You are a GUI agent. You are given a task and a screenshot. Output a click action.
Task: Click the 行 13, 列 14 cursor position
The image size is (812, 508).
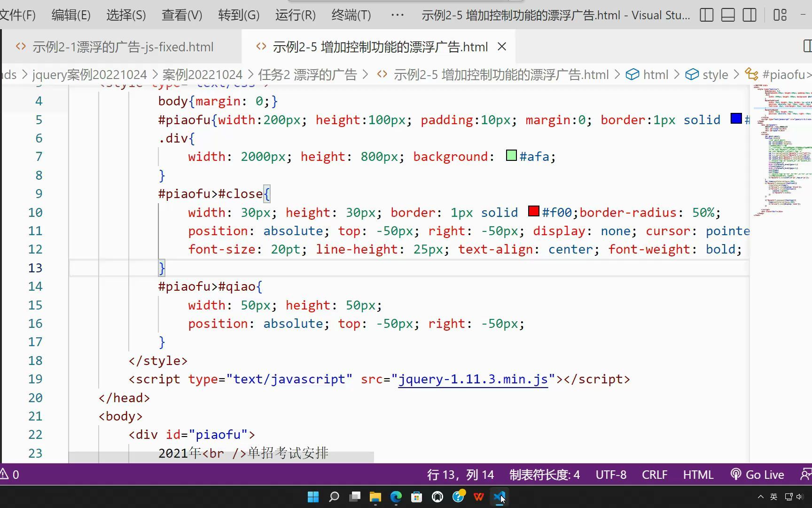pyautogui.click(x=460, y=475)
